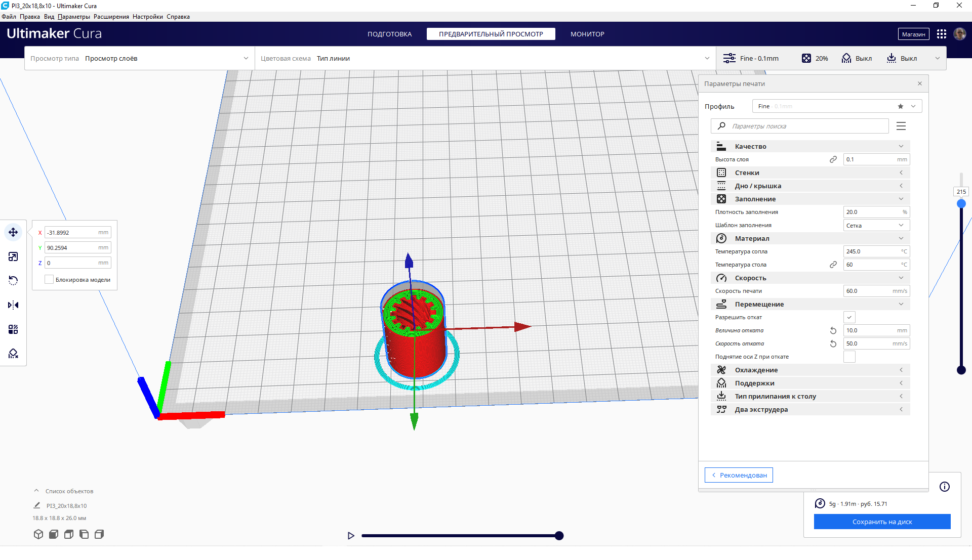Image resolution: width=972 pixels, height=560 pixels.
Task: Open the Цветовая схема dropdown
Action: [485, 58]
